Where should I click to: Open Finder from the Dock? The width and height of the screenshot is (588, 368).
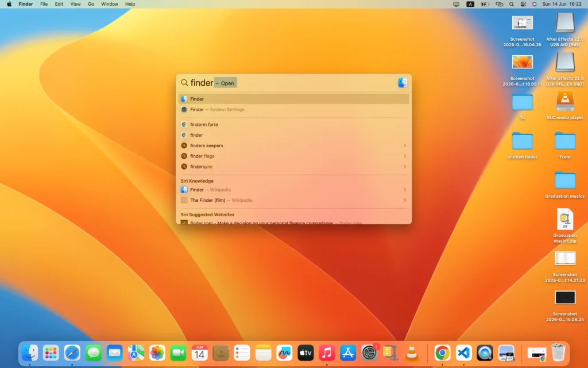[x=30, y=353]
